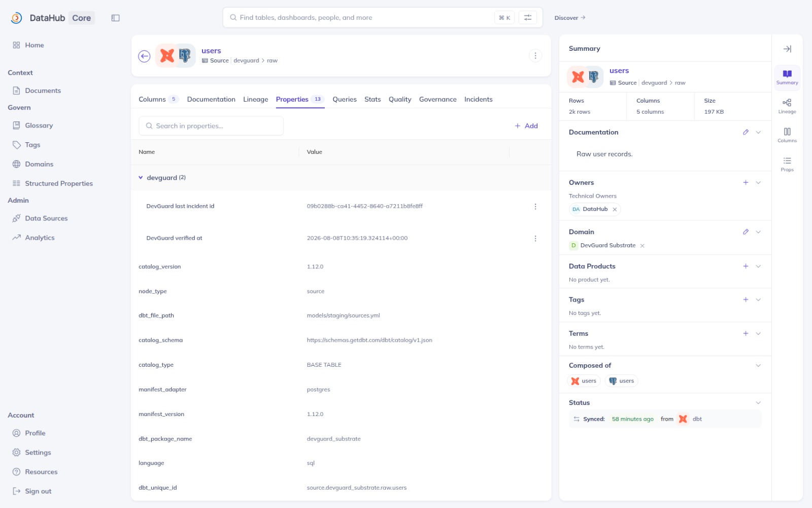Image resolution: width=812 pixels, height=508 pixels.
Task: Open Structured Properties page
Action: pos(59,183)
